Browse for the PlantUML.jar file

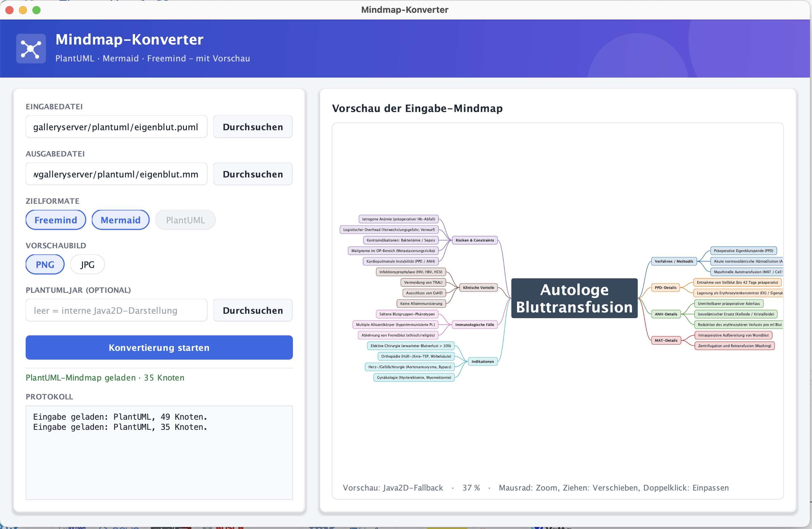pyautogui.click(x=253, y=310)
